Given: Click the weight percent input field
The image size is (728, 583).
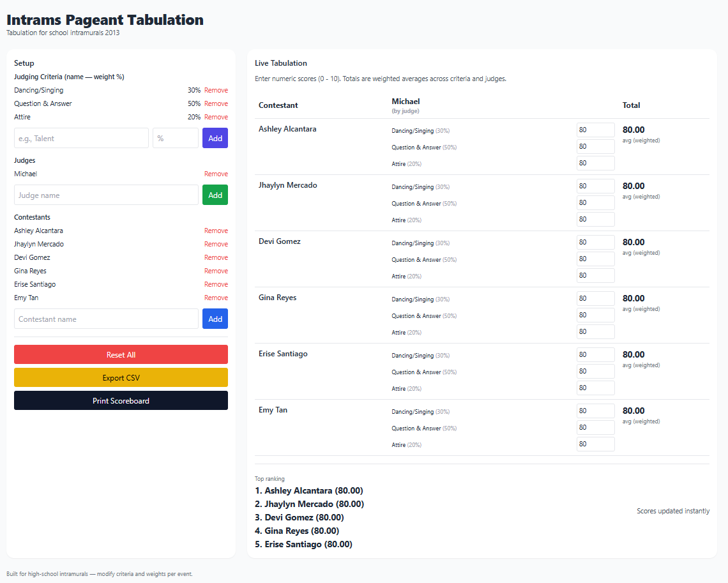Looking at the screenshot, I should point(175,138).
